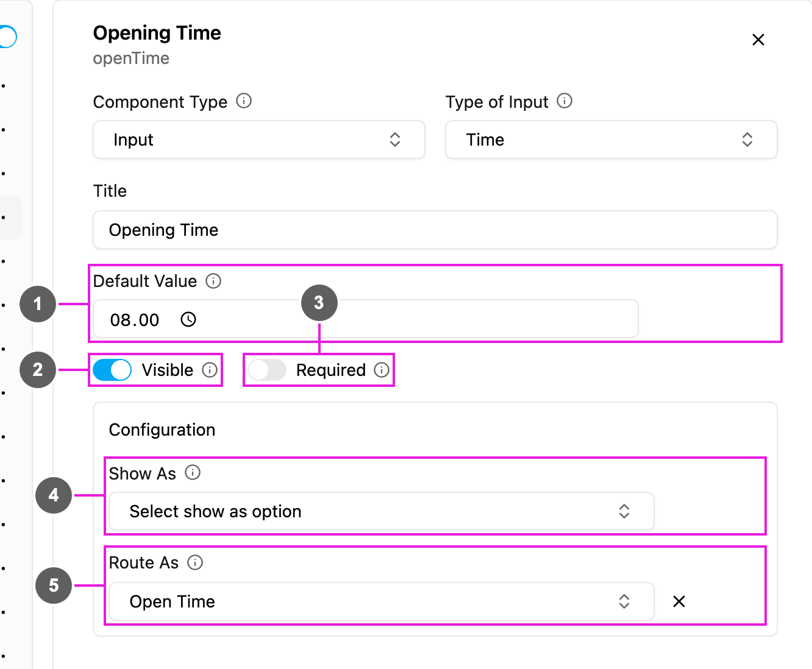Open the Component Type Input dropdown
Image resolution: width=812 pixels, height=669 pixels.
(259, 140)
